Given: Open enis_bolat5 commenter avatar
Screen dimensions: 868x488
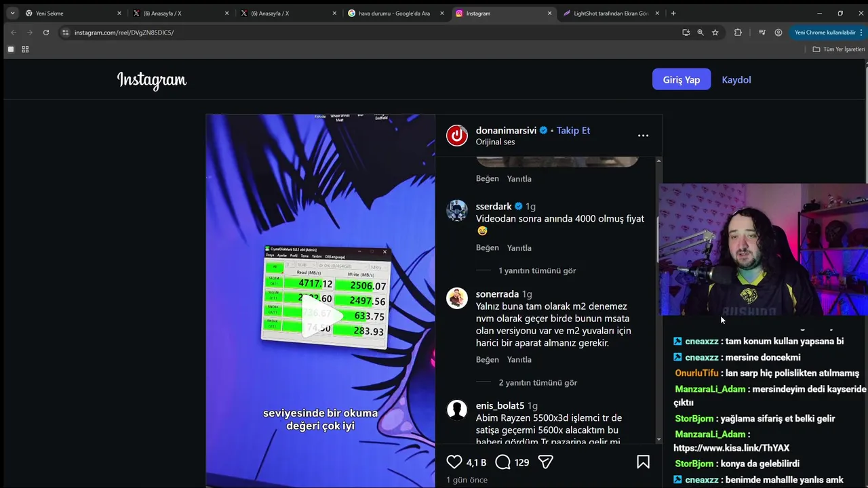Looking at the screenshot, I should pyautogui.click(x=457, y=409).
